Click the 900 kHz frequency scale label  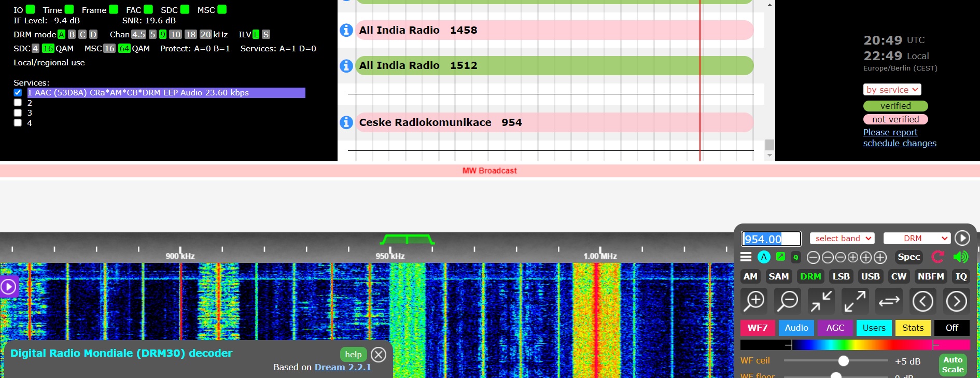pos(180,256)
